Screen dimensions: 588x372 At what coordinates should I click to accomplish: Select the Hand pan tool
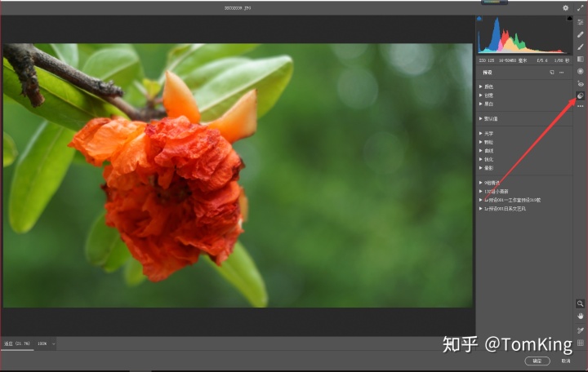[581, 317]
